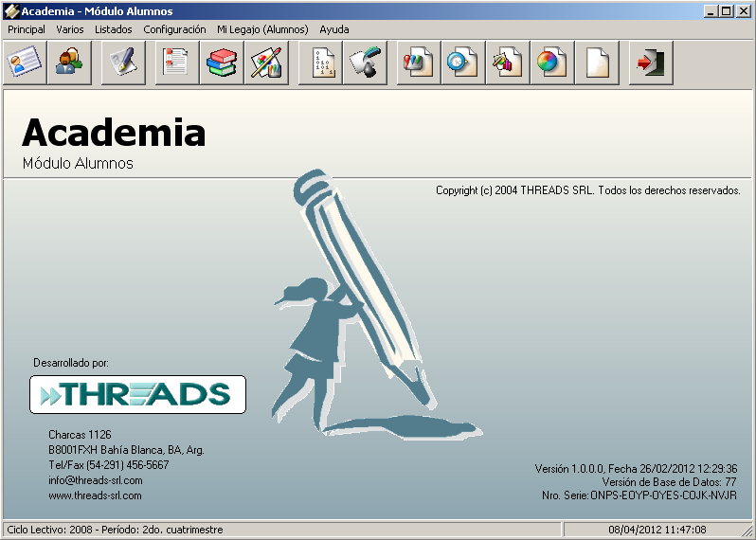
Task: Click the report icon with color wheel
Action: coord(552,63)
